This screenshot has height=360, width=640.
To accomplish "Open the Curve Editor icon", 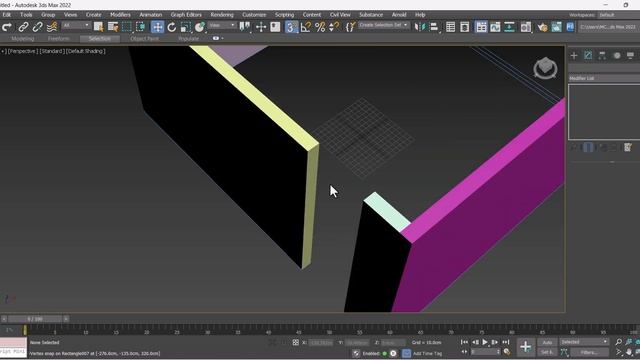I will [x=495, y=27].
